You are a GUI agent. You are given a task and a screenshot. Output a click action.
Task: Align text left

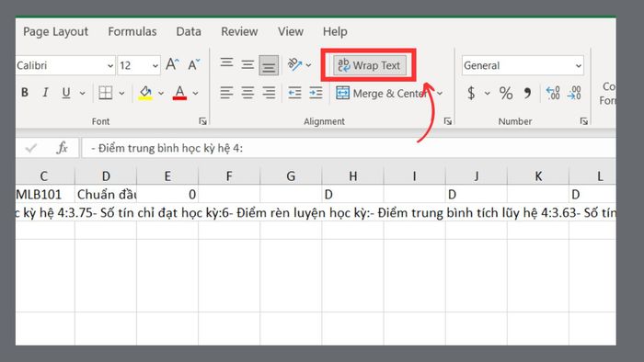[226, 93]
